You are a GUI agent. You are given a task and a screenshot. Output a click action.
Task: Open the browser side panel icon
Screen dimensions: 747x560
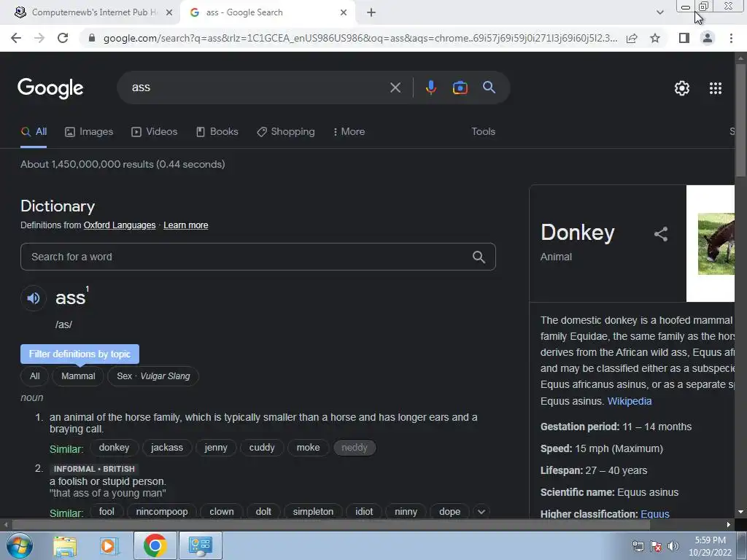coord(684,38)
